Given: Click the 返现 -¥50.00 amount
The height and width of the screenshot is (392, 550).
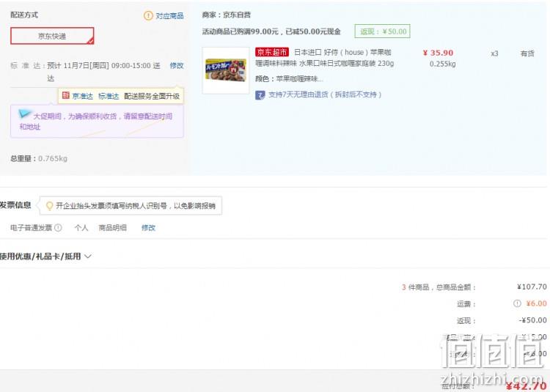Looking at the screenshot, I should pos(533,320).
